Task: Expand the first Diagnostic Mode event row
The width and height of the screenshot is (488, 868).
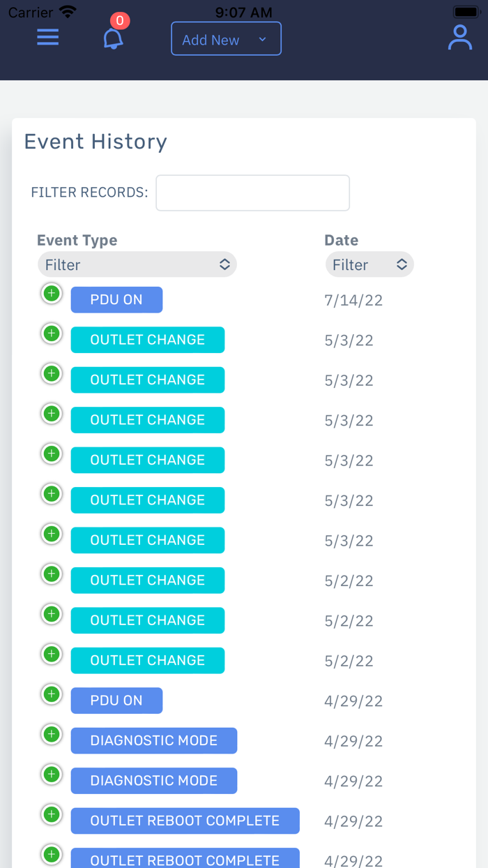Action: click(x=52, y=735)
